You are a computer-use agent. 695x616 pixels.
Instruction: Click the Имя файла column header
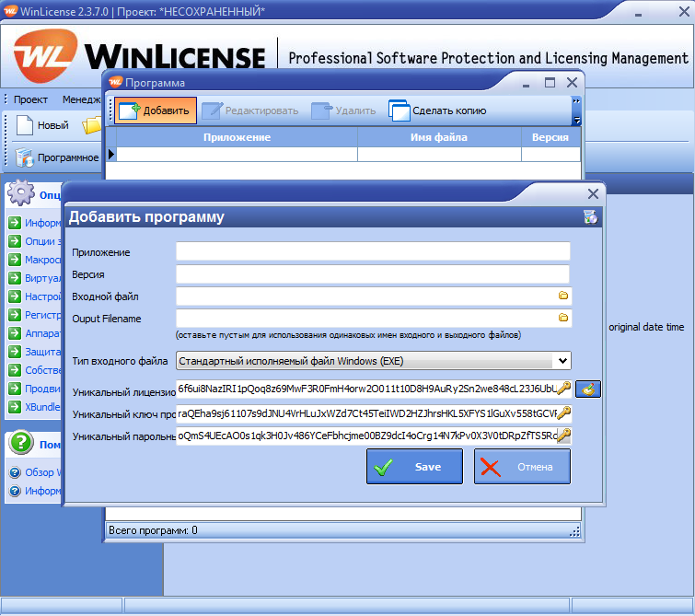pos(438,137)
